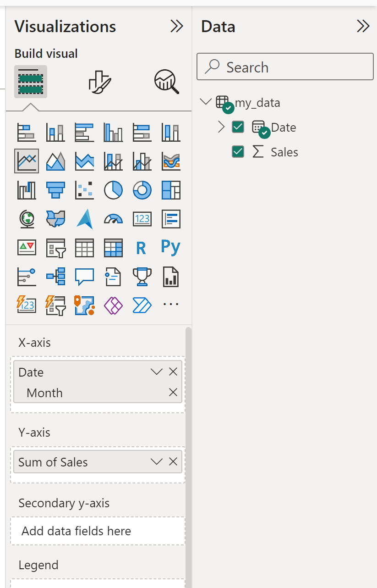Open the Date field dropdown in X-axis
This screenshot has width=377, height=588.
tap(157, 372)
